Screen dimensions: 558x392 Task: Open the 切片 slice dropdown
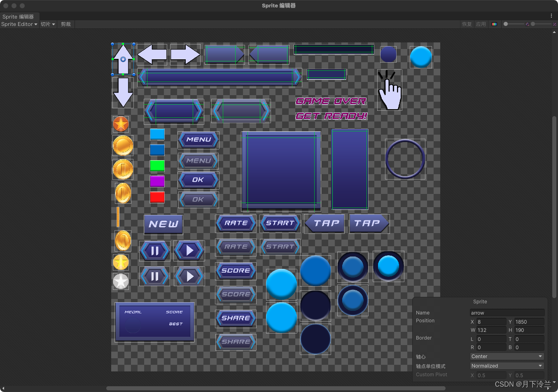48,24
